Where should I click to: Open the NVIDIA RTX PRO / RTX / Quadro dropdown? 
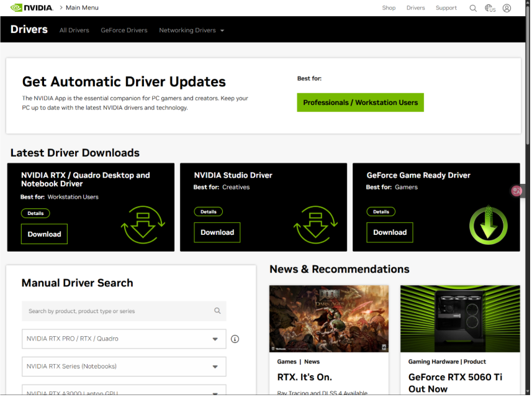coord(124,339)
